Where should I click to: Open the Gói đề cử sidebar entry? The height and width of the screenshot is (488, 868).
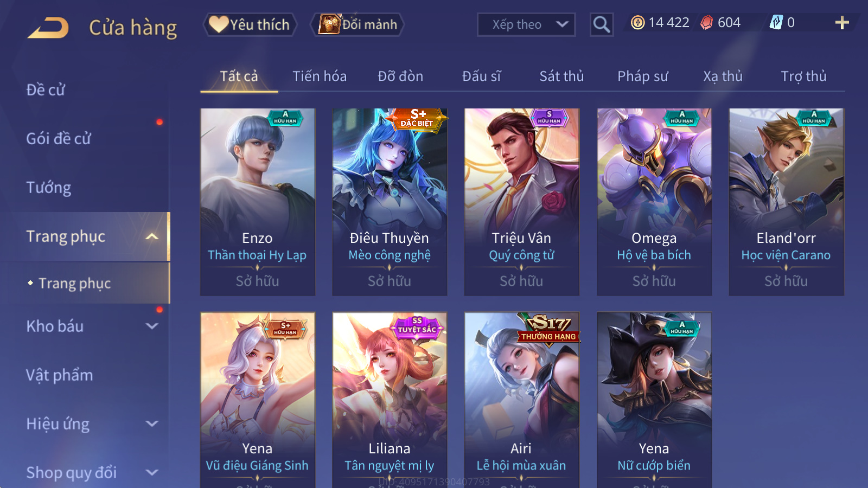point(59,139)
